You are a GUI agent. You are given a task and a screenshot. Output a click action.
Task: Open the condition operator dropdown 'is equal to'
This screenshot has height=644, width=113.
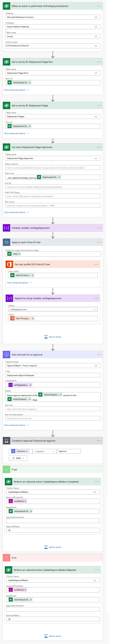(45, 451)
